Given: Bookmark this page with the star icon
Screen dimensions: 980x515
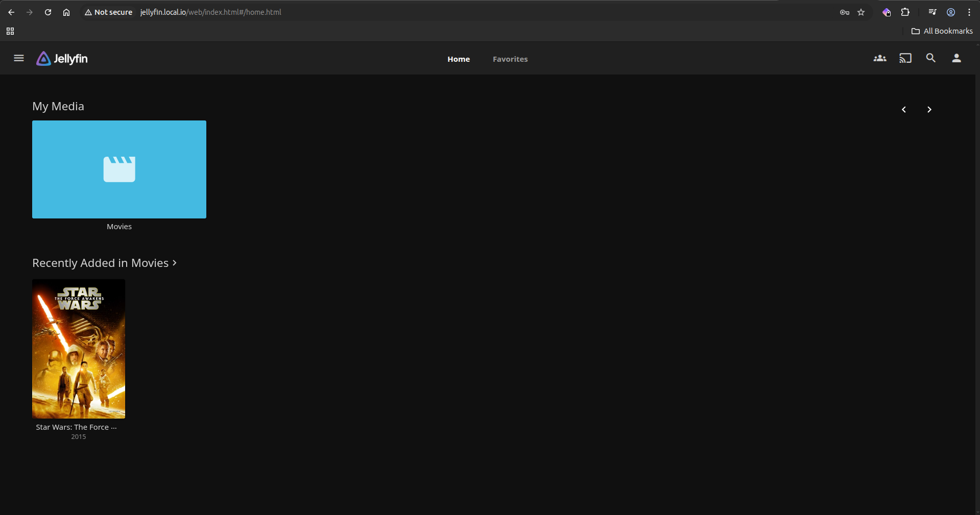Looking at the screenshot, I should (862, 12).
